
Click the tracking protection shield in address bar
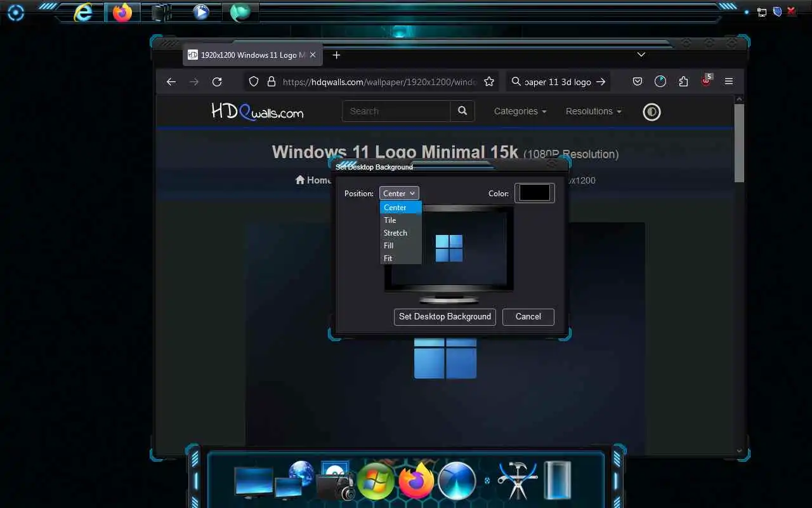click(254, 82)
